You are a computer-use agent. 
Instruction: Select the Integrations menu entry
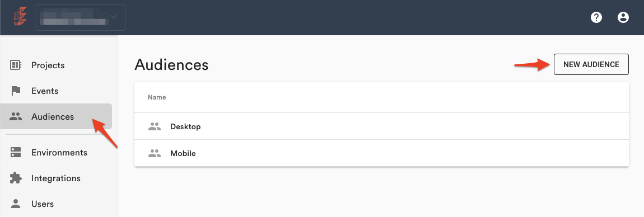point(56,178)
